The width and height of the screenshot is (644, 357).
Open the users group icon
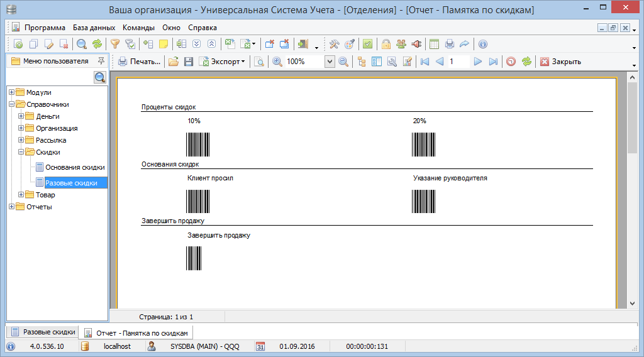coord(401,44)
